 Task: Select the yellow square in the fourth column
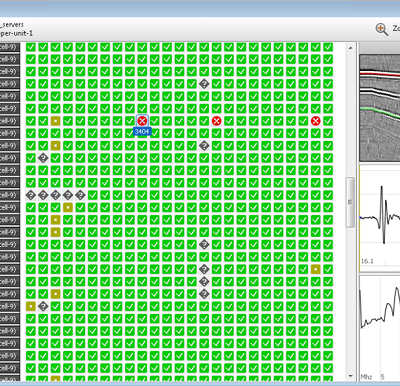click(68, 207)
